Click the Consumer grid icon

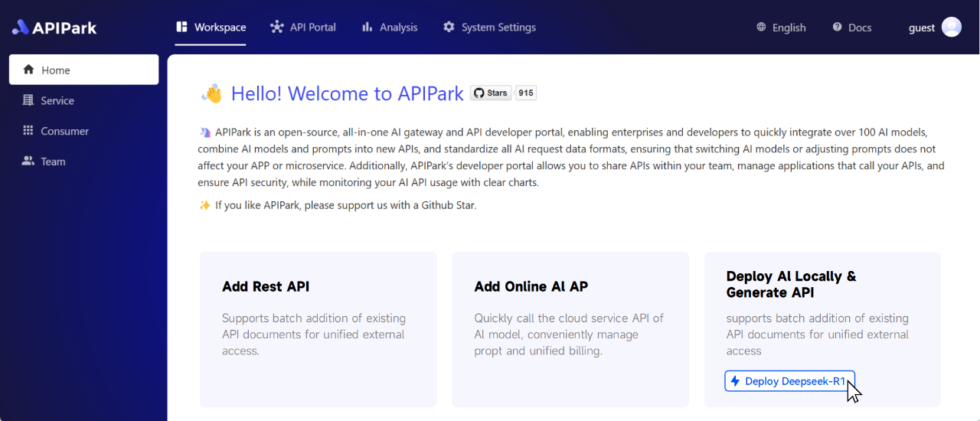click(x=28, y=131)
